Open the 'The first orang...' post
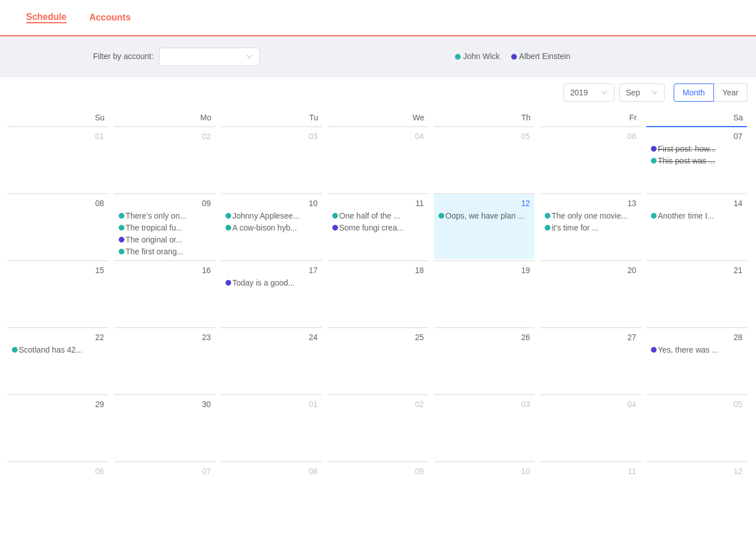 click(x=151, y=252)
